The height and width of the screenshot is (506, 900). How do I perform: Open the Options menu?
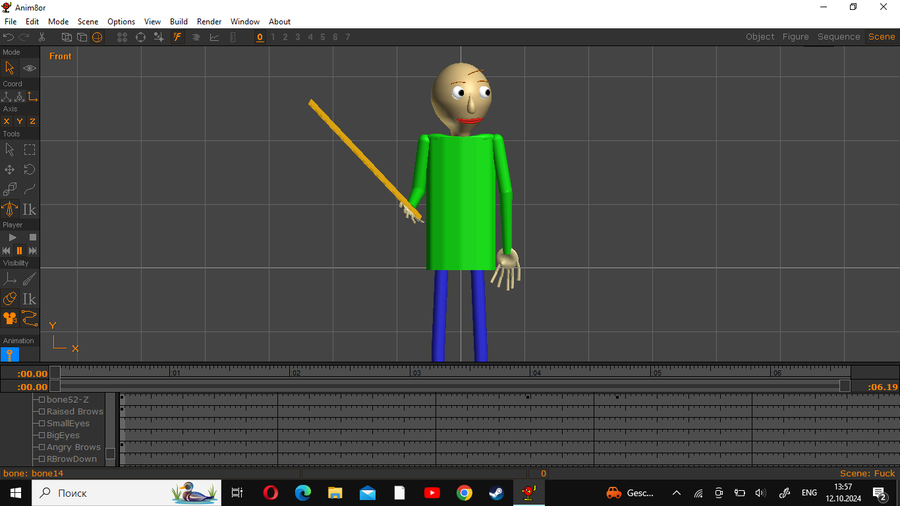[x=121, y=22]
